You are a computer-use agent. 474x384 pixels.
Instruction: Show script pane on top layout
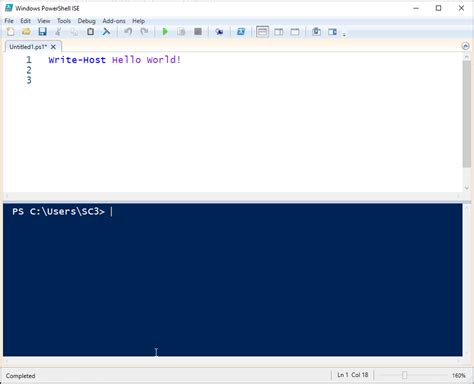(262, 32)
